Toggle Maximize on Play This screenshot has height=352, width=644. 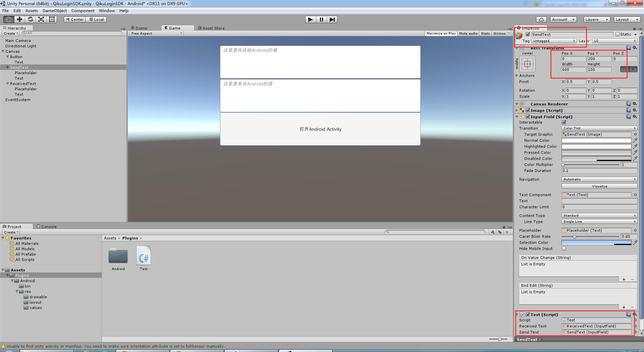point(441,33)
